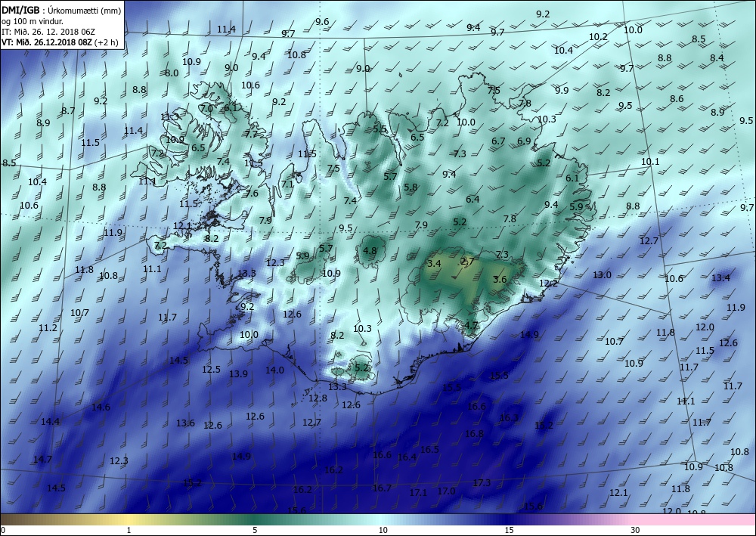Click the map value 3.4
The image size is (756, 536).
pos(435,263)
